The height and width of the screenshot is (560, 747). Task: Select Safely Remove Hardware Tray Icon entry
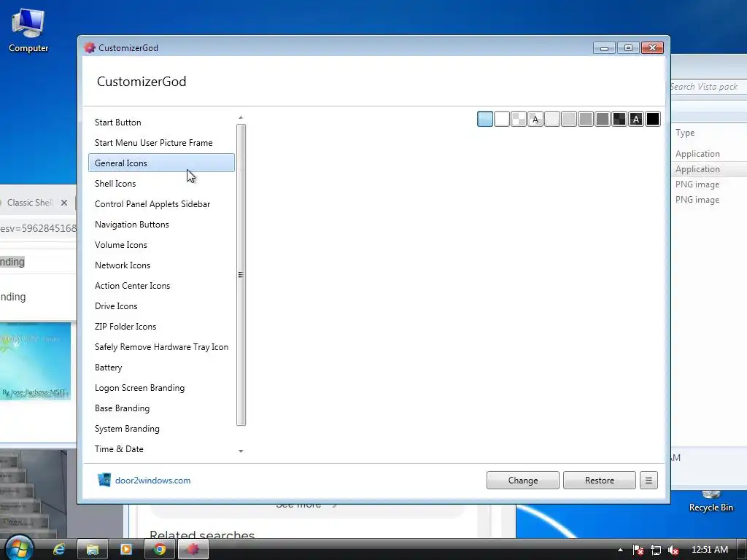click(x=161, y=347)
